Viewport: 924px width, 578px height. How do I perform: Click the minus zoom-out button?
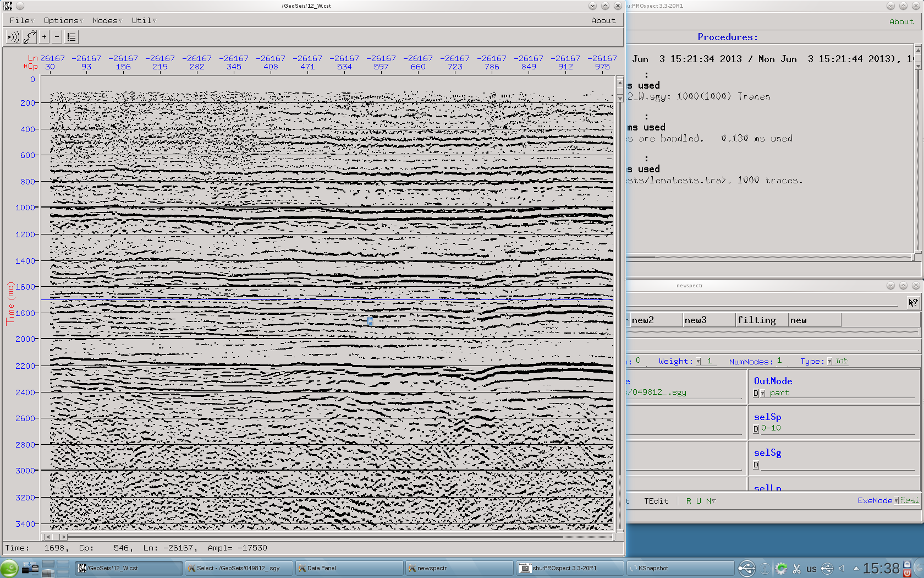(57, 37)
